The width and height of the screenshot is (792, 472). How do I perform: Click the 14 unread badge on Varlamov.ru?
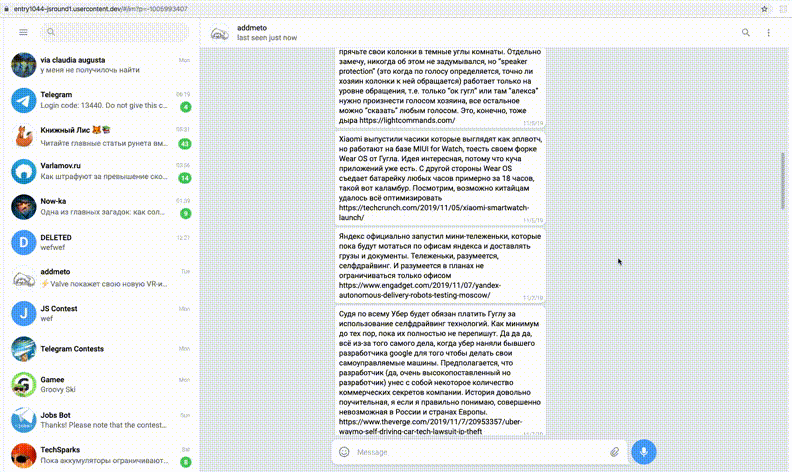point(185,178)
